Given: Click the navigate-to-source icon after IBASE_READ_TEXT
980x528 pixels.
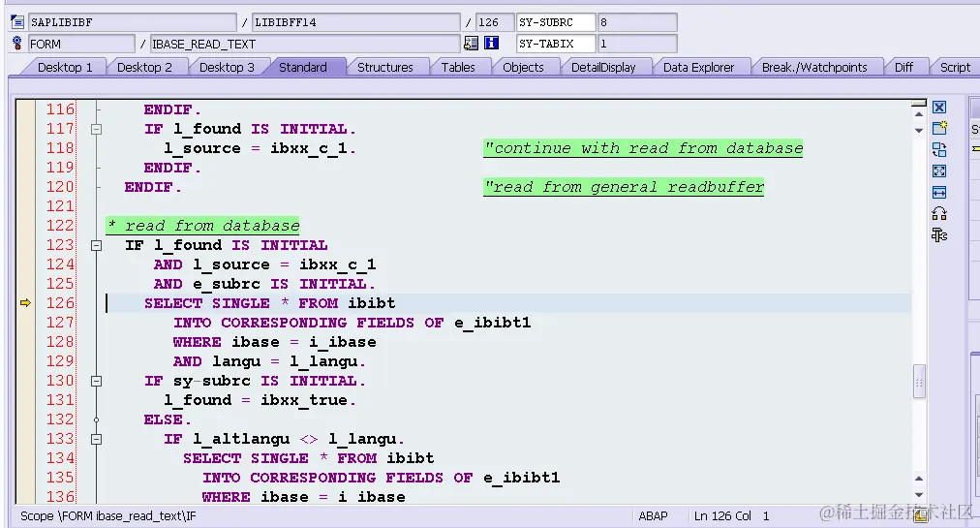Looking at the screenshot, I should (x=472, y=44).
